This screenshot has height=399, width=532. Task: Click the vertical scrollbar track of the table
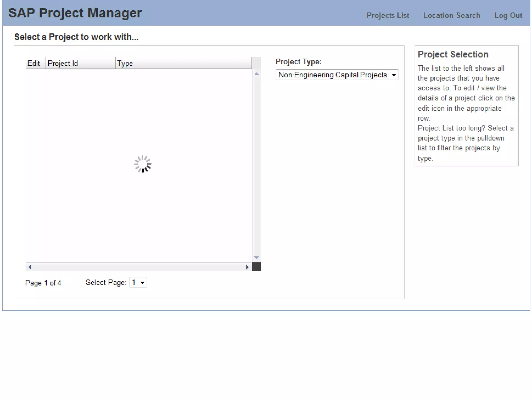pyautogui.click(x=256, y=166)
